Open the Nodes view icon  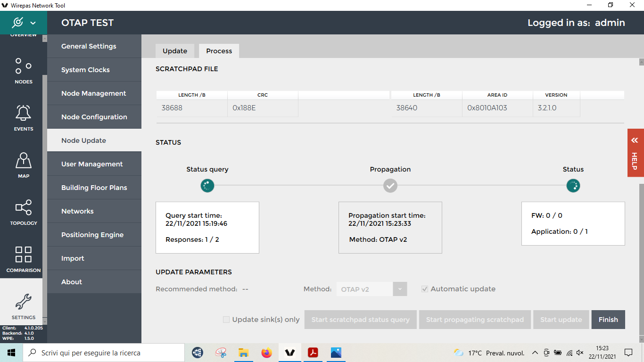point(23,66)
